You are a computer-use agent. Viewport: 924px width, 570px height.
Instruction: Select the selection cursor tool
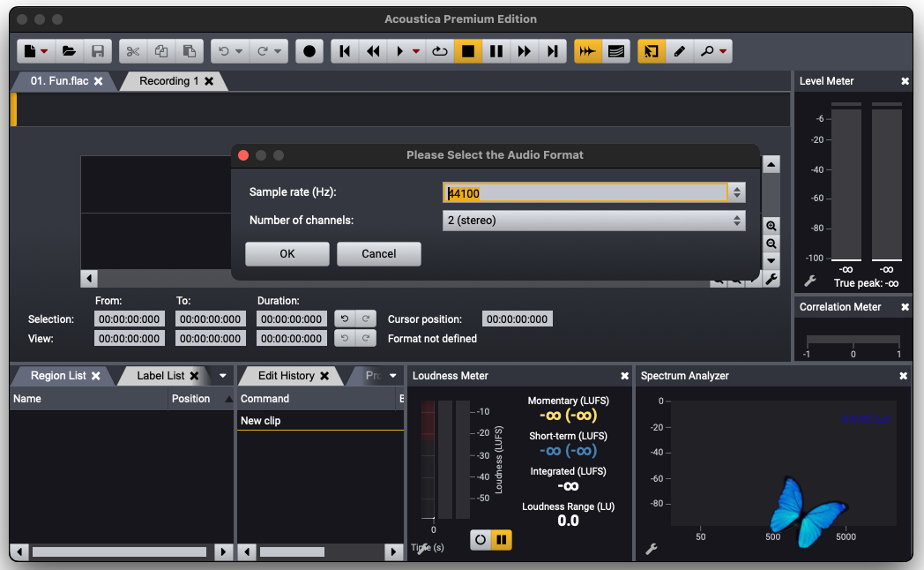652,51
